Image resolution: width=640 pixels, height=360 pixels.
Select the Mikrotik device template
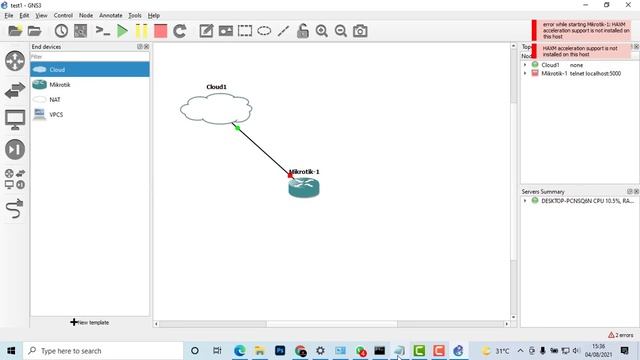coord(90,84)
